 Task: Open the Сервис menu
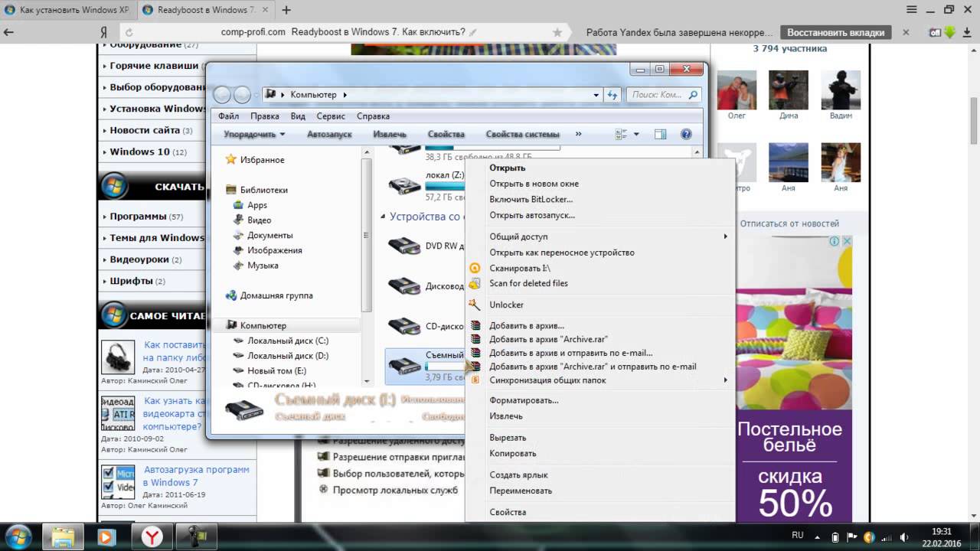[x=331, y=116]
